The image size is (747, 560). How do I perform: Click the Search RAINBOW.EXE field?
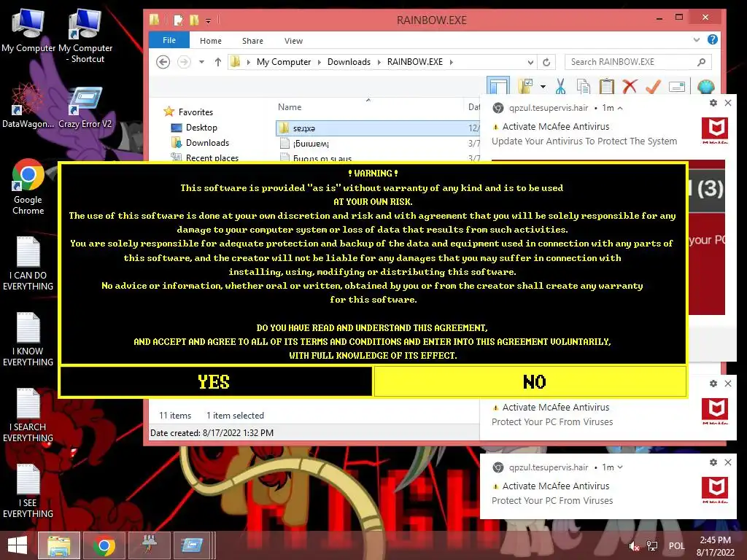[x=638, y=62]
